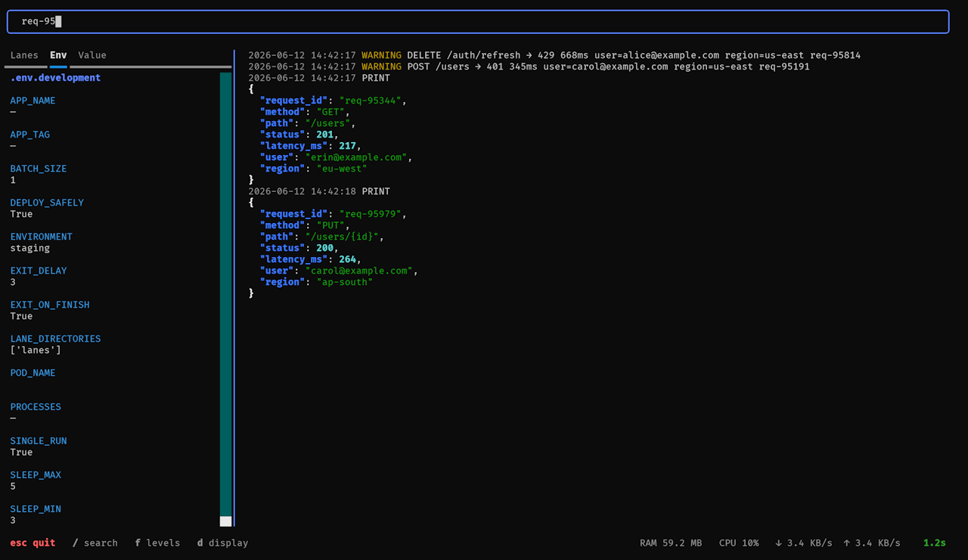This screenshot has height=560, width=968.
Task: Click the "req-95344" JSON value
Action: tap(371, 101)
